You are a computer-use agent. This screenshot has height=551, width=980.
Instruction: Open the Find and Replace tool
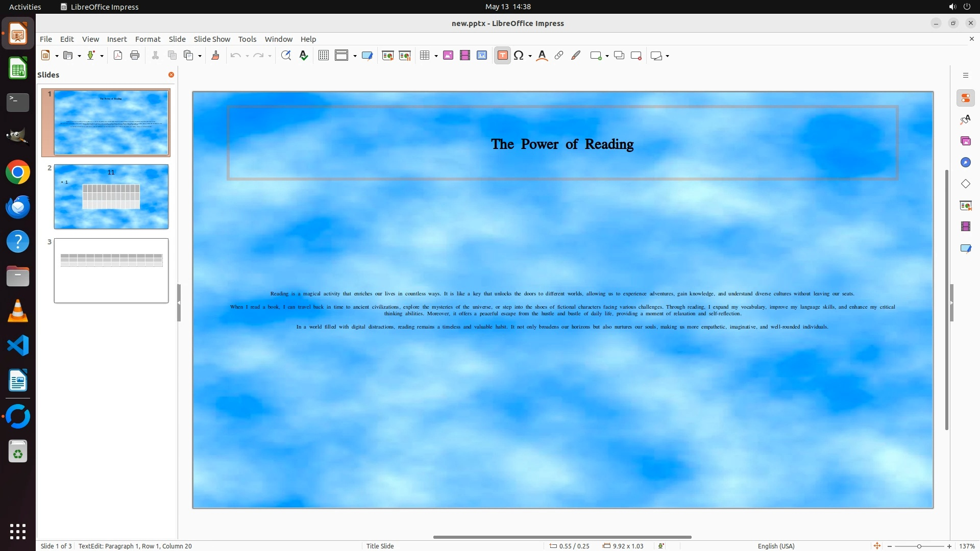coord(286,56)
